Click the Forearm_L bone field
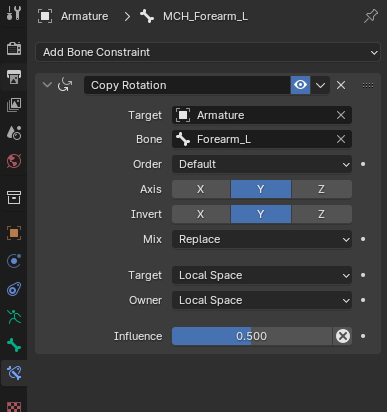The height and width of the screenshot is (412, 387). [x=262, y=139]
